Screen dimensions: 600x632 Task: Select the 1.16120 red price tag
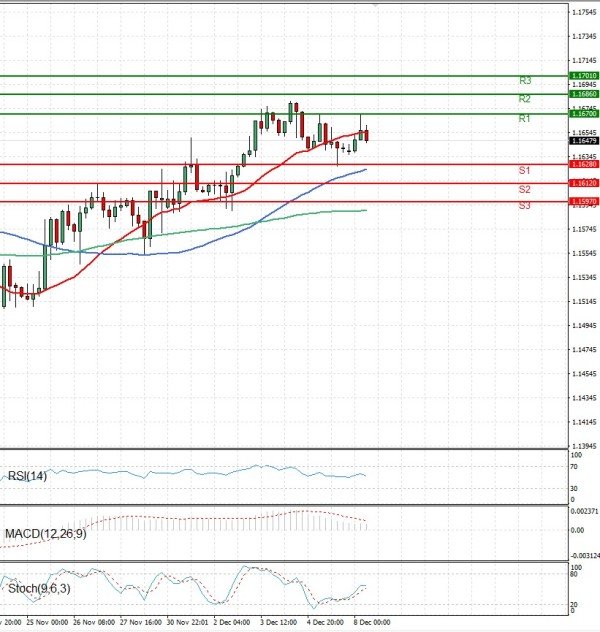[x=584, y=184]
